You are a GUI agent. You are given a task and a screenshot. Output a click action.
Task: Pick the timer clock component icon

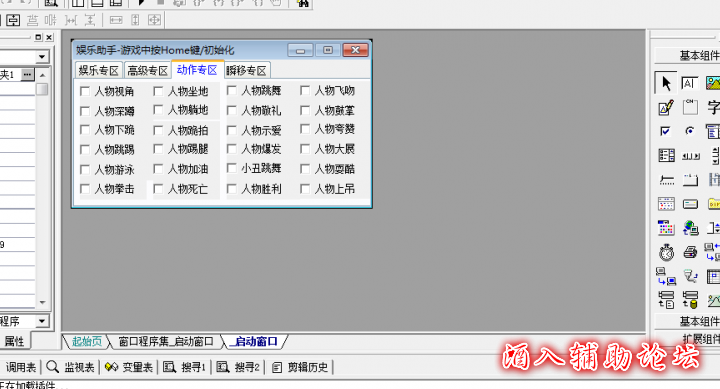coord(666,252)
